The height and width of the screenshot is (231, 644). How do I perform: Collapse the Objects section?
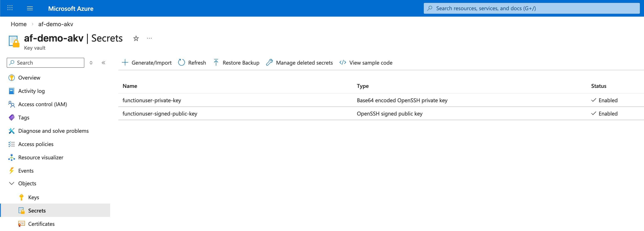pyautogui.click(x=11, y=183)
